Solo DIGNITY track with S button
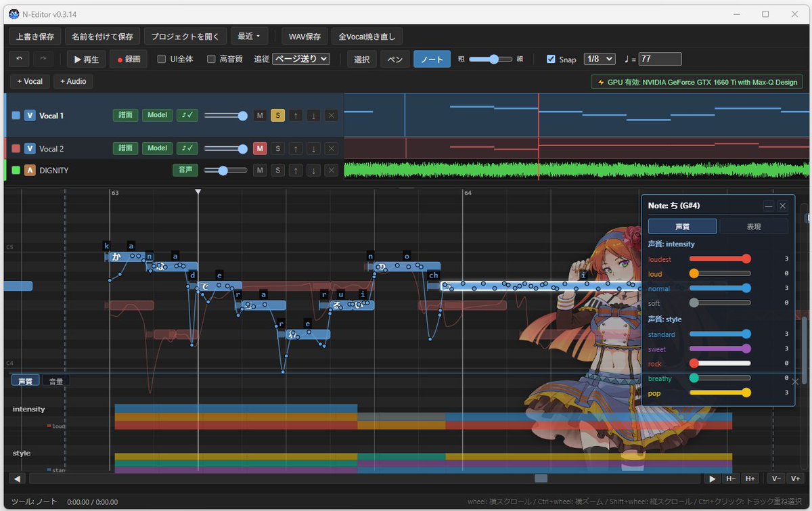The width and height of the screenshot is (812, 511). (277, 171)
